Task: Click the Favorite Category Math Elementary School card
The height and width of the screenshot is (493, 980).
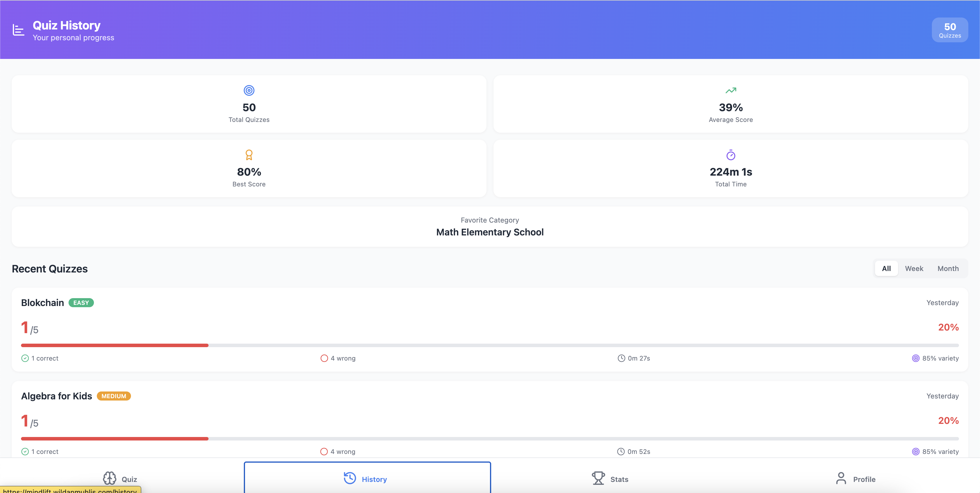Action: tap(490, 227)
